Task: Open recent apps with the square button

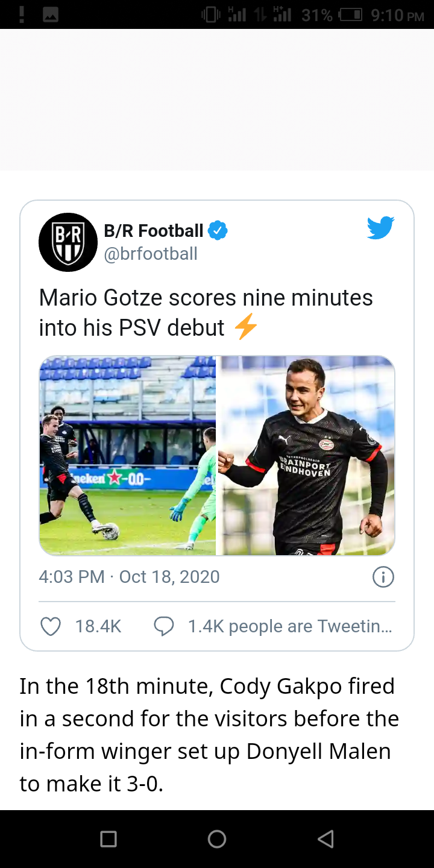Action: [x=108, y=838]
